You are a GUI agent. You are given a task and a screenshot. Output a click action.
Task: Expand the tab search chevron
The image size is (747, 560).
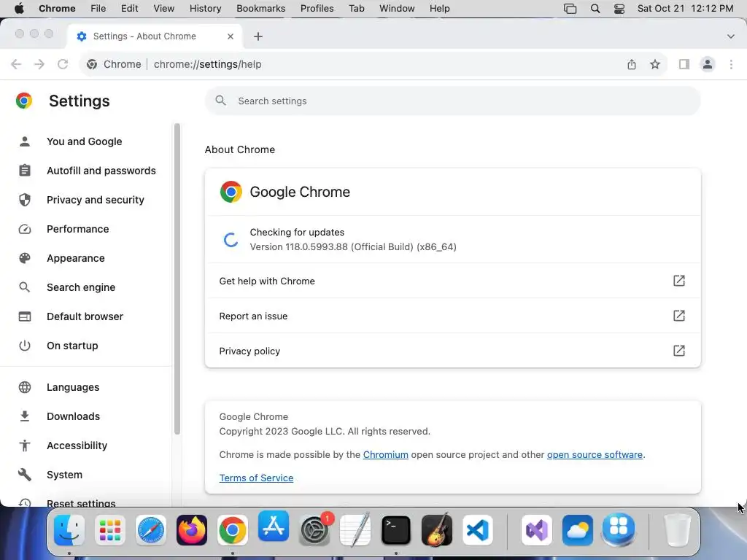(x=731, y=36)
